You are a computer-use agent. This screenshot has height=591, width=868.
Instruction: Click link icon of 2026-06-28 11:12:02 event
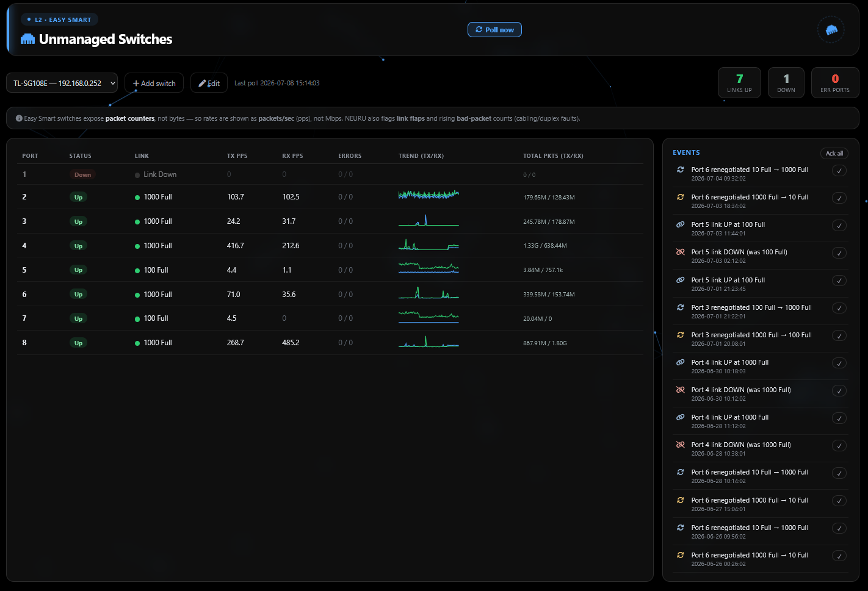pos(680,417)
